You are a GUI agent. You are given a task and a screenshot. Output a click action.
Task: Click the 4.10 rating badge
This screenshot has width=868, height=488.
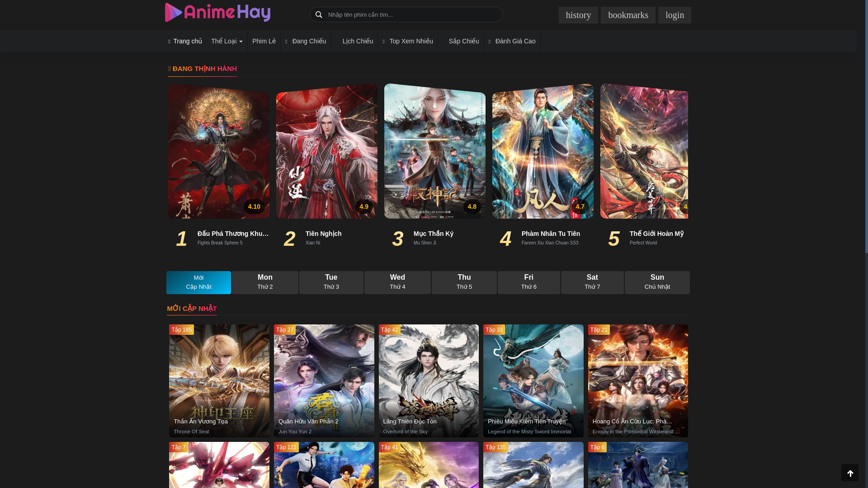pos(254,206)
